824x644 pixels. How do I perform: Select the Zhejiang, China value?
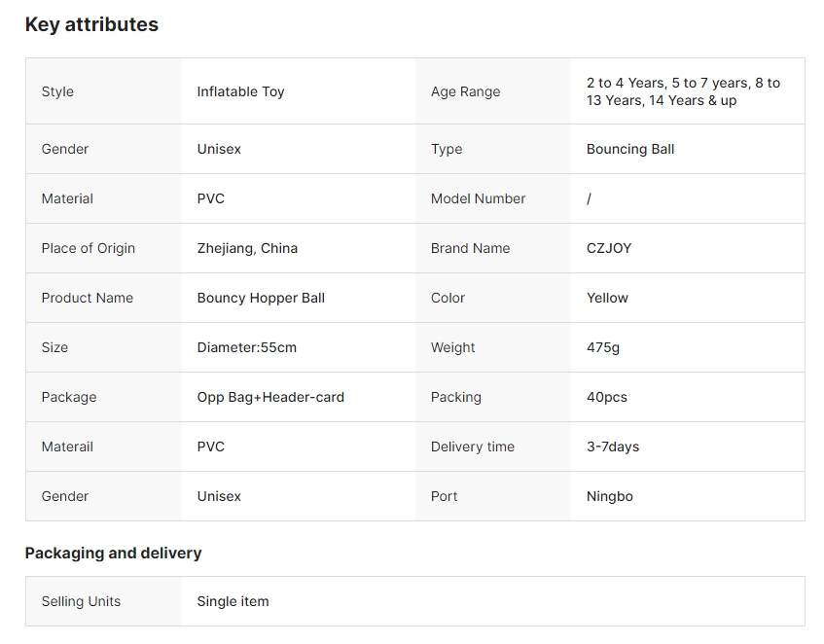[x=247, y=248]
